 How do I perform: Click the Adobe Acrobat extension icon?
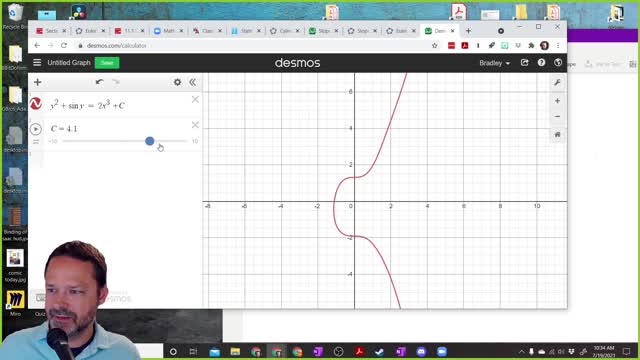(x=464, y=46)
